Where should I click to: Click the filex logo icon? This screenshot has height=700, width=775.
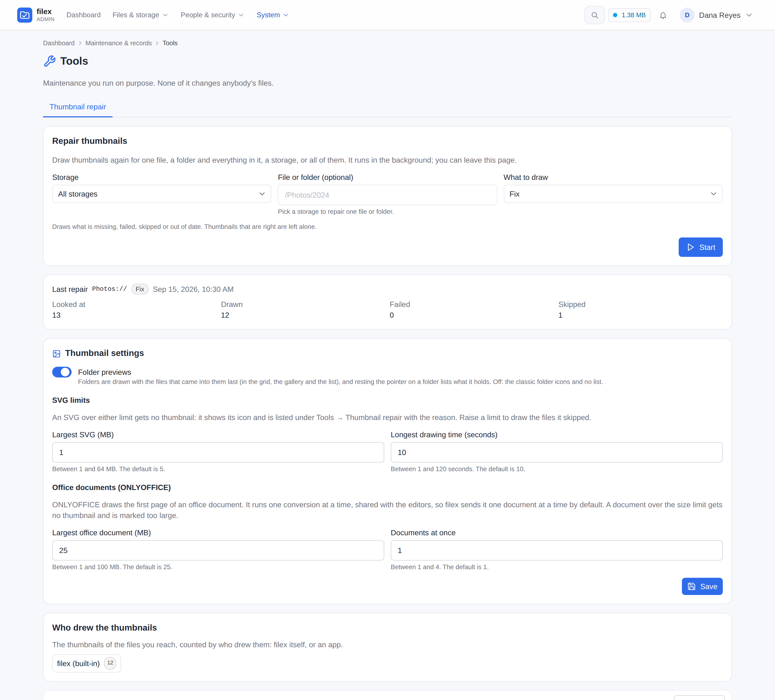(x=24, y=15)
